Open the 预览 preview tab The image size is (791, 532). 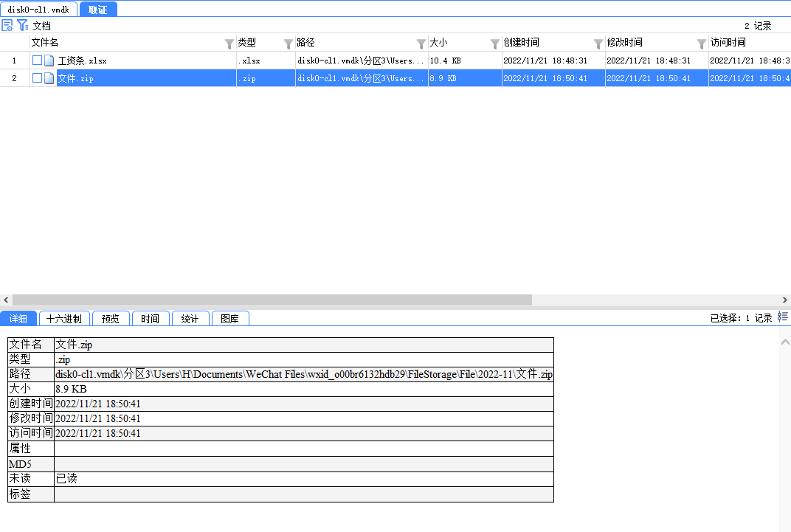tap(111, 319)
